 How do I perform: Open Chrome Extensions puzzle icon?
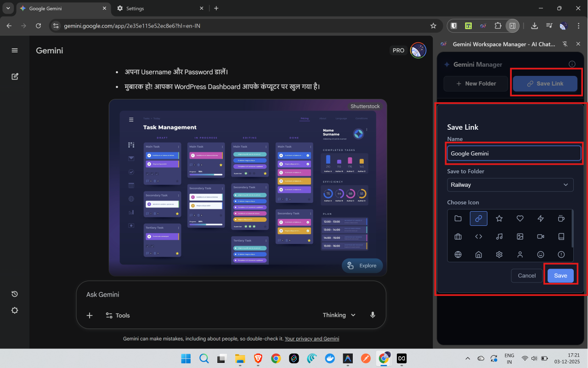coord(498,26)
